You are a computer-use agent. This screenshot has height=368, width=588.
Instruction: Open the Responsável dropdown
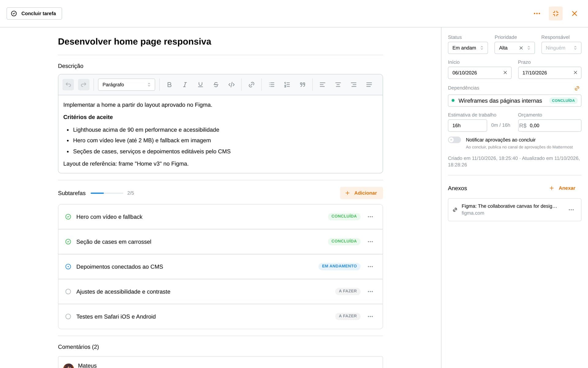coord(561,48)
